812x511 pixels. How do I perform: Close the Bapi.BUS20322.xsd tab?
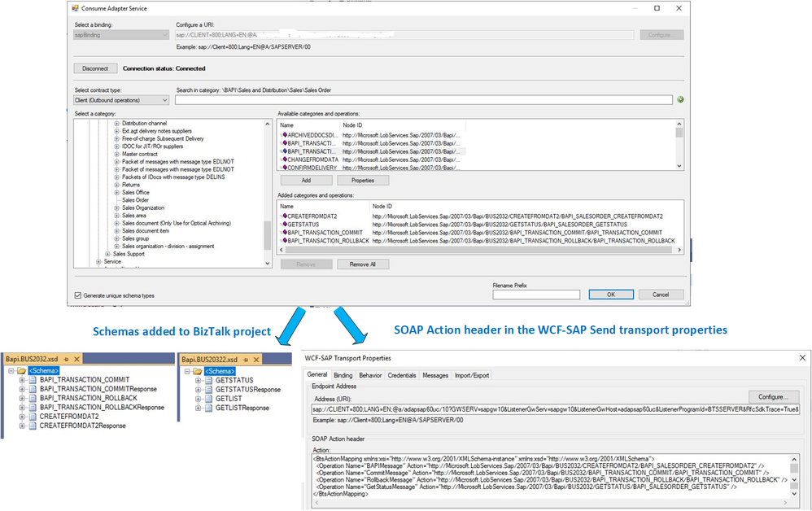coord(255,360)
